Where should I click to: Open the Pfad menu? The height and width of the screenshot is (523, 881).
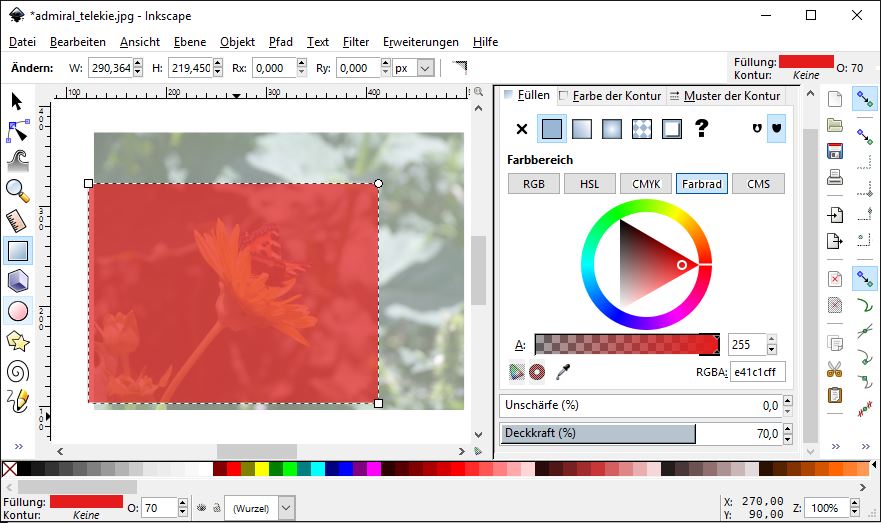click(x=281, y=42)
